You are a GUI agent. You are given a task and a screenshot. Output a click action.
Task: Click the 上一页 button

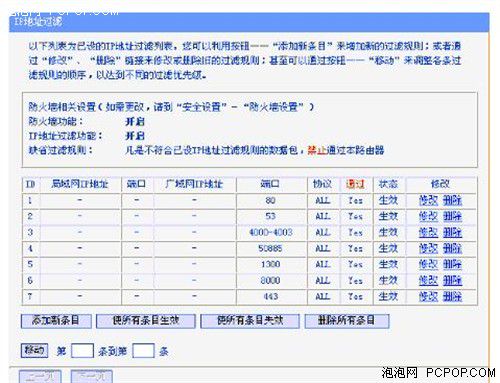(40, 377)
